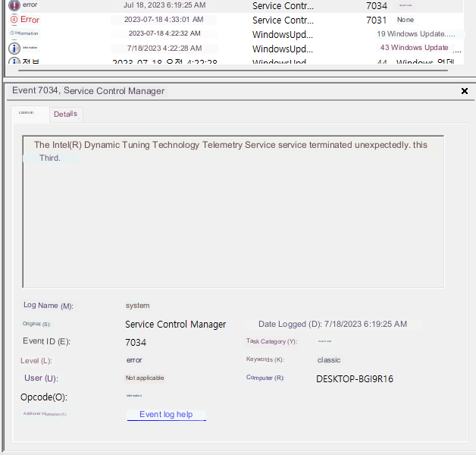The height and width of the screenshot is (455, 476).
Task: Click the Date Logged value 7/18/2023 6:19:25 AM
Action: point(365,325)
